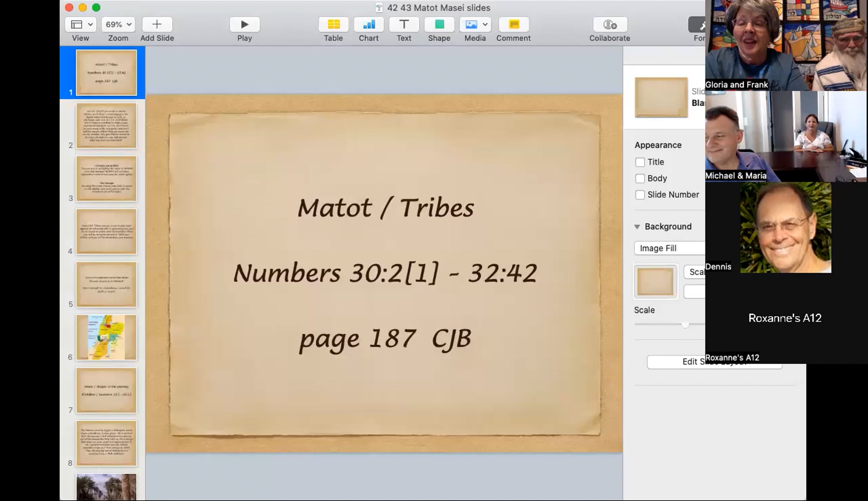Insert a Shape from toolbar
The height and width of the screenshot is (501, 868).
[439, 25]
